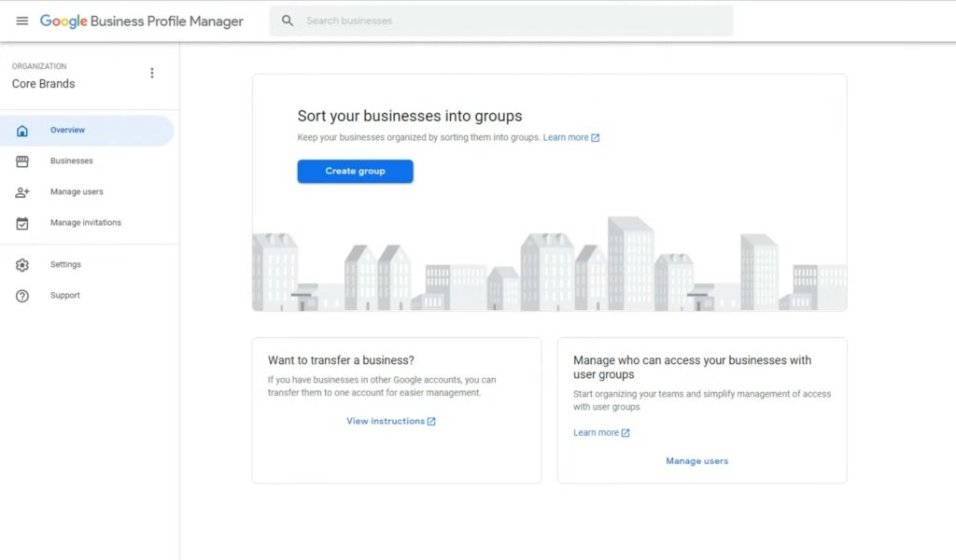956x560 pixels.
Task: Click the Manage invitations calendar icon
Action: (22, 223)
